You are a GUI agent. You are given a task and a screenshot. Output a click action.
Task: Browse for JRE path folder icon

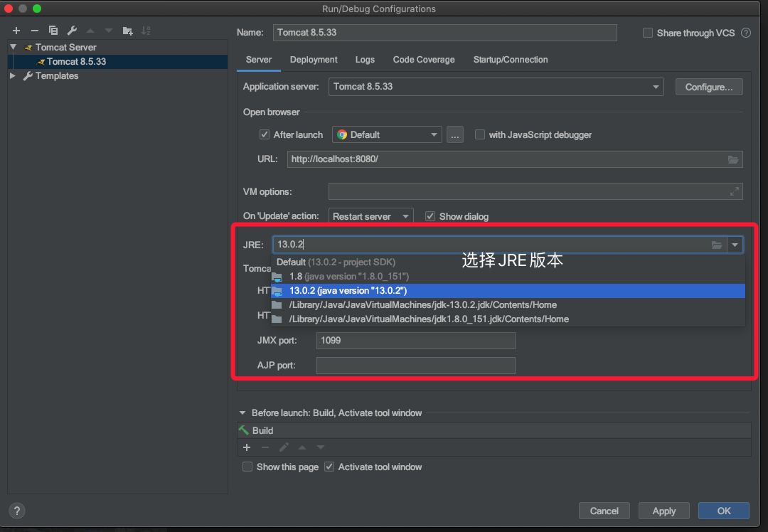tap(717, 245)
